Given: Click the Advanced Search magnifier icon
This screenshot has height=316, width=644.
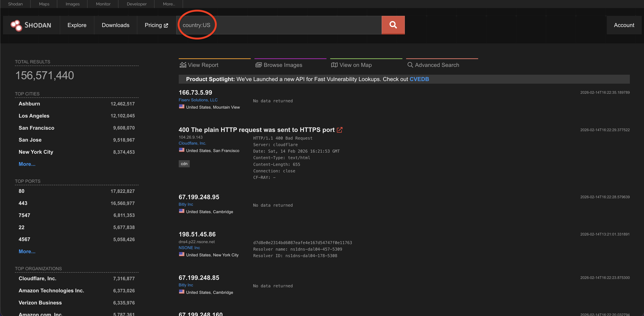Looking at the screenshot, I should 410,65.
